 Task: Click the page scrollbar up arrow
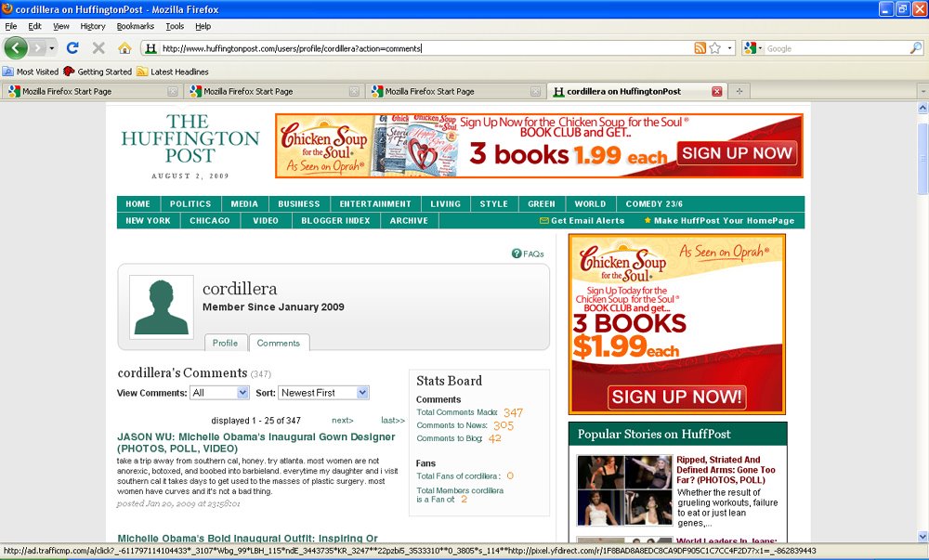(x=922, y=108)
